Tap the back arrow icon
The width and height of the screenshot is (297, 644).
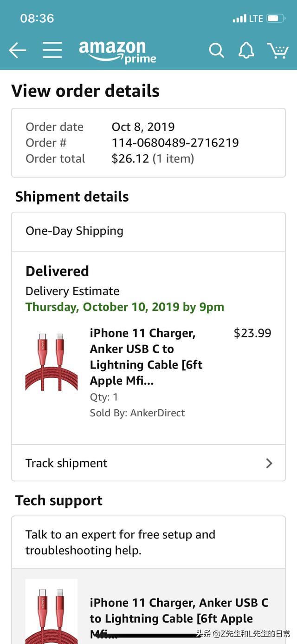click(18, 50)
